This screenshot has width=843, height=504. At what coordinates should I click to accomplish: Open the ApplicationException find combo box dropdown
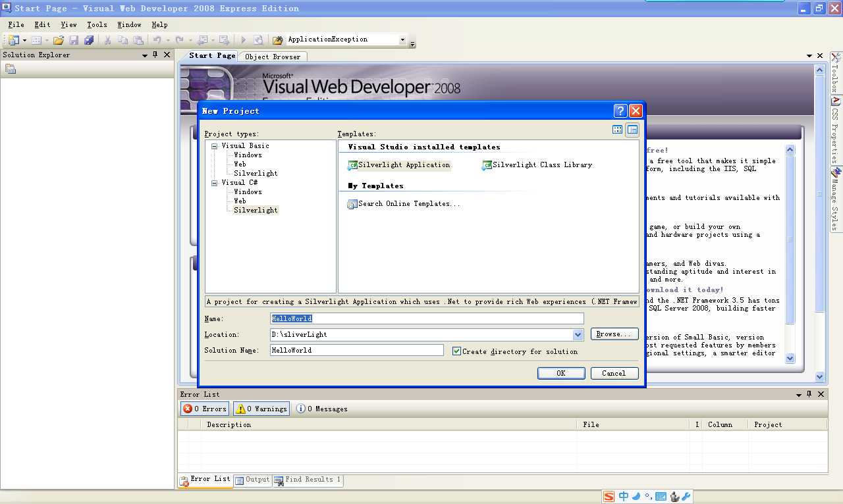click(x=403, y=40)
